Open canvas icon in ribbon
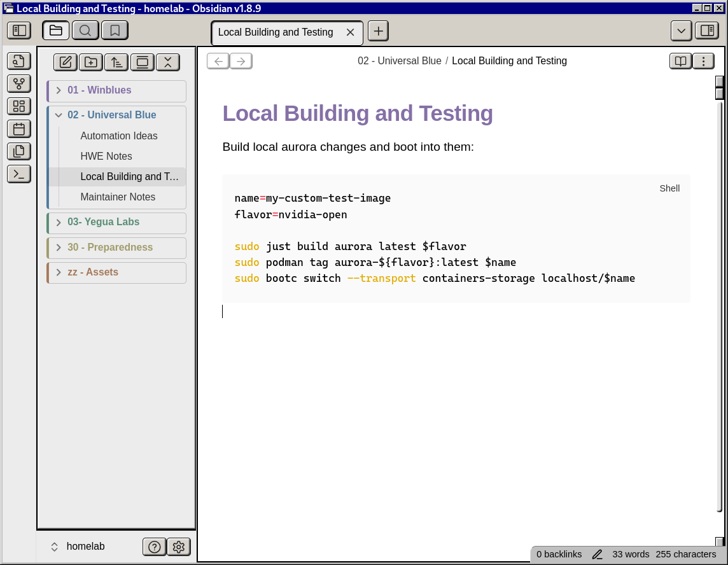The height and width of the screenshot is (565, 728). coord(19,106)
